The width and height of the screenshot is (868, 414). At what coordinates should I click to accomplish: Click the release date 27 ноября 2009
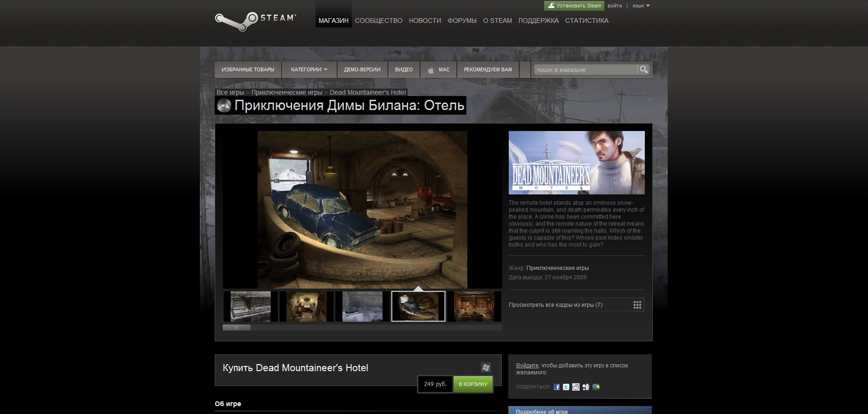click(x=566, y=277)
